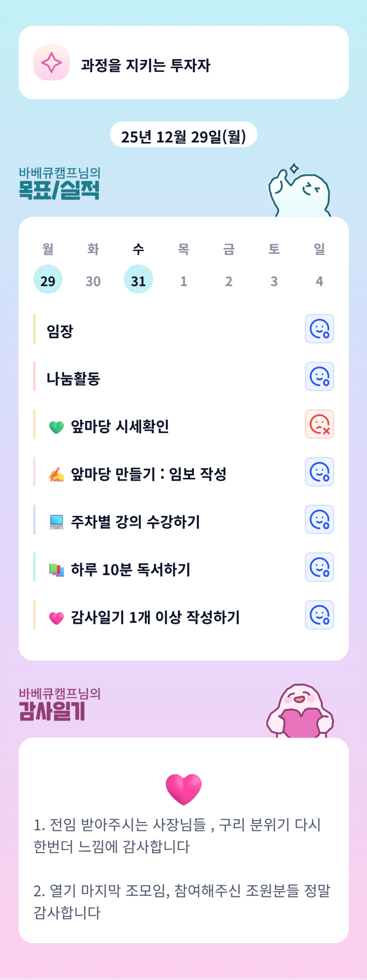The height and width of the screenshot is (980, 367).
Task: Click the books icon beside 하루 10분 독서하기
Action: click(x=56, y=570)
